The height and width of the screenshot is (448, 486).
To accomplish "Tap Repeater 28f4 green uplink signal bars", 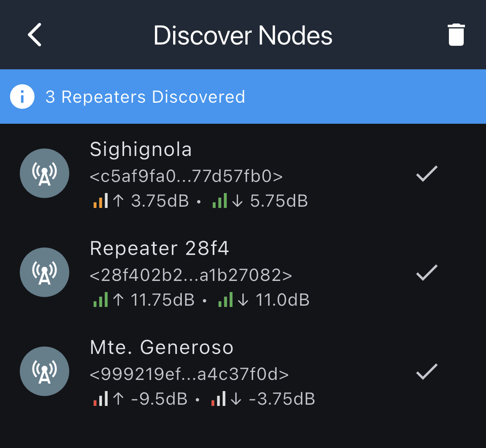I will click(x=100, y=300).
